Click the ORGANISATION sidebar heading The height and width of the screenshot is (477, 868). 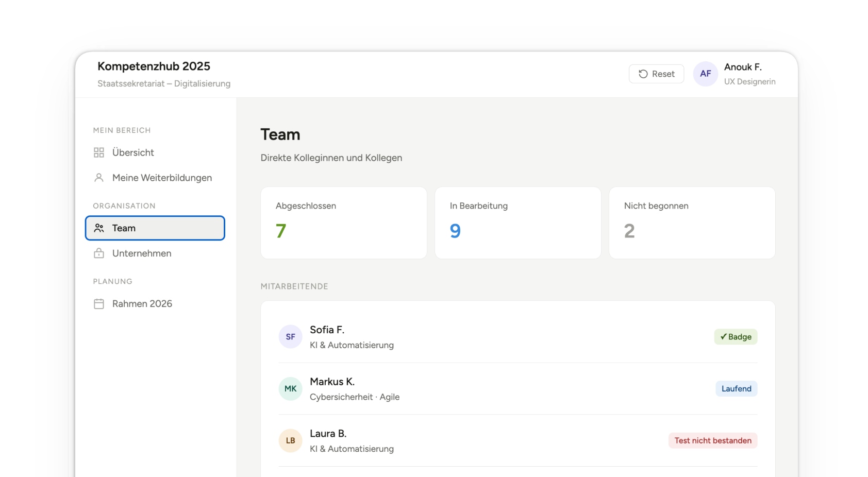pyautogui.click(x=124, y=206)
